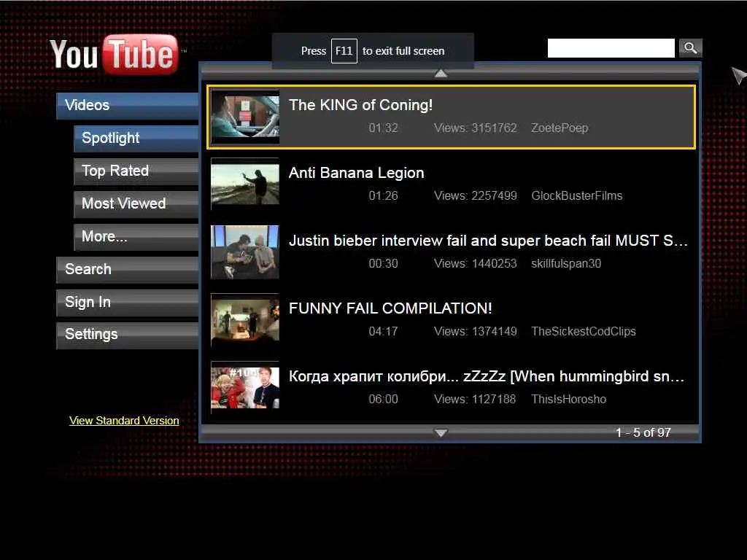Viewport: 747px width, 560px height.
Task: Click the "1 - 5 of 97" page counter
Action: click(x=643, y=432)
